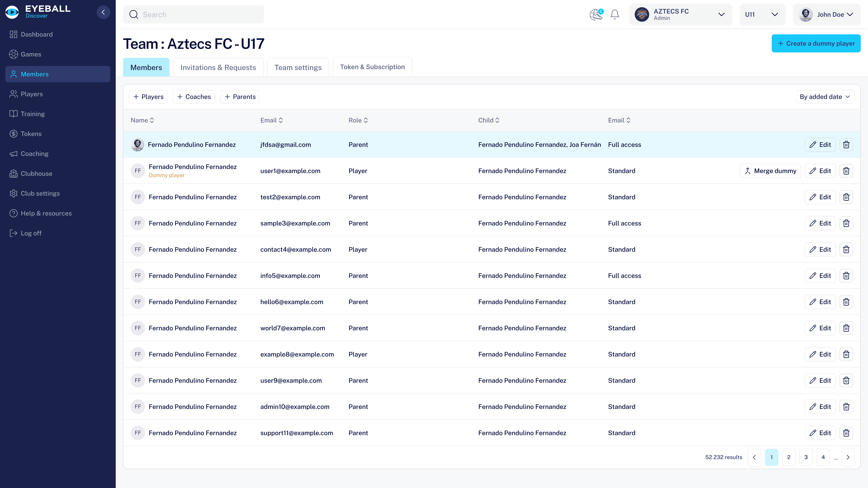Delete the admin10@example.com member

click(846, 407)
